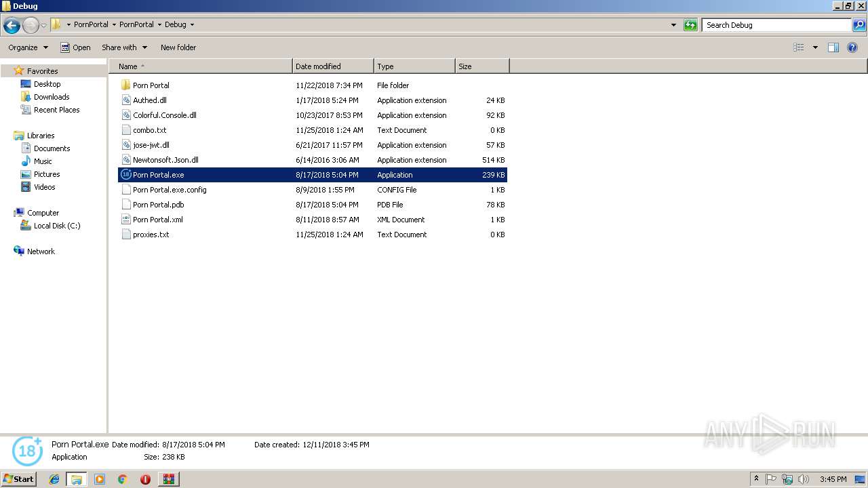Click first PornPortal breadcrumb segment

coord(91,24)
